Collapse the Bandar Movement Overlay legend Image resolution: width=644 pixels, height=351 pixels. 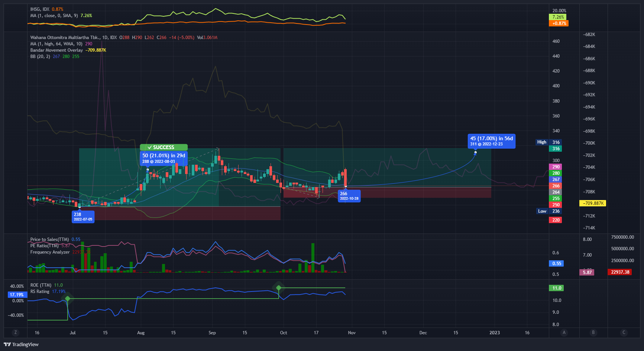coord(56,50)
